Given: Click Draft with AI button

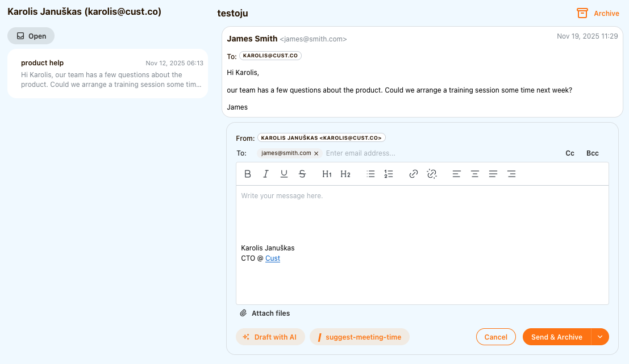Looking at the screenshot, I should 270,337.
